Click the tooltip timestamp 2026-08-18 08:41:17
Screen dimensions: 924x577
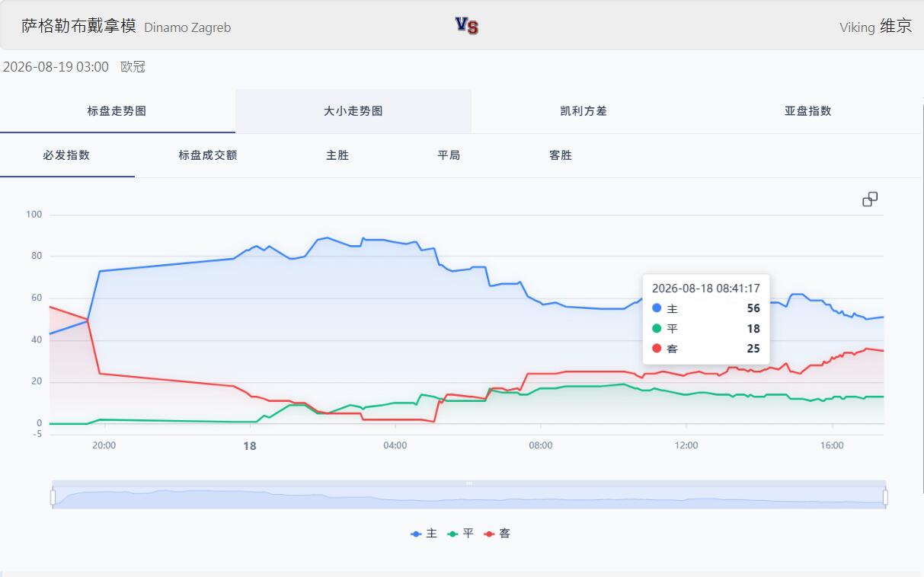[706, 288]
